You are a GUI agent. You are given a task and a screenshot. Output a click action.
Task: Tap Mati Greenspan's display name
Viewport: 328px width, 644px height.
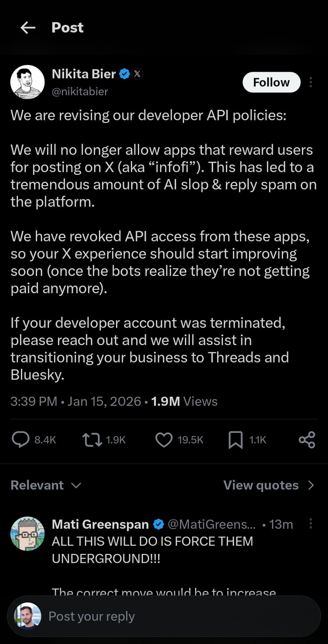pos(100,525)
